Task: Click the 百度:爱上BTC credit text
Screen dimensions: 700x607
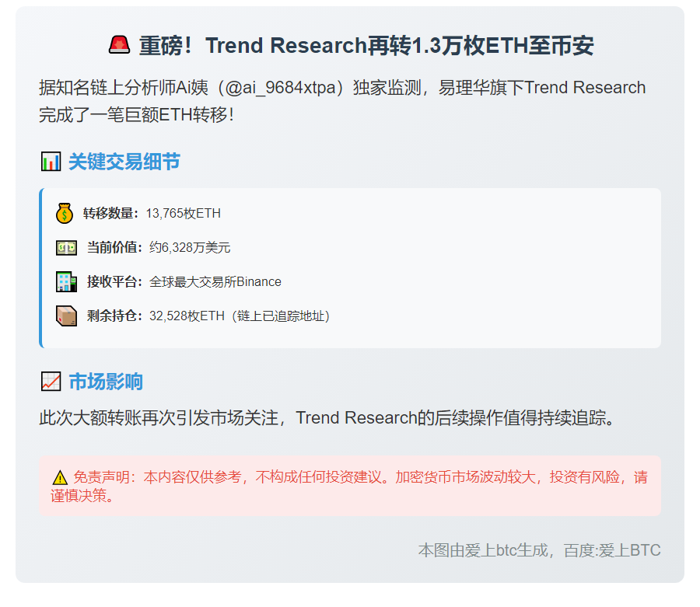Action: [x=612, y=550]
